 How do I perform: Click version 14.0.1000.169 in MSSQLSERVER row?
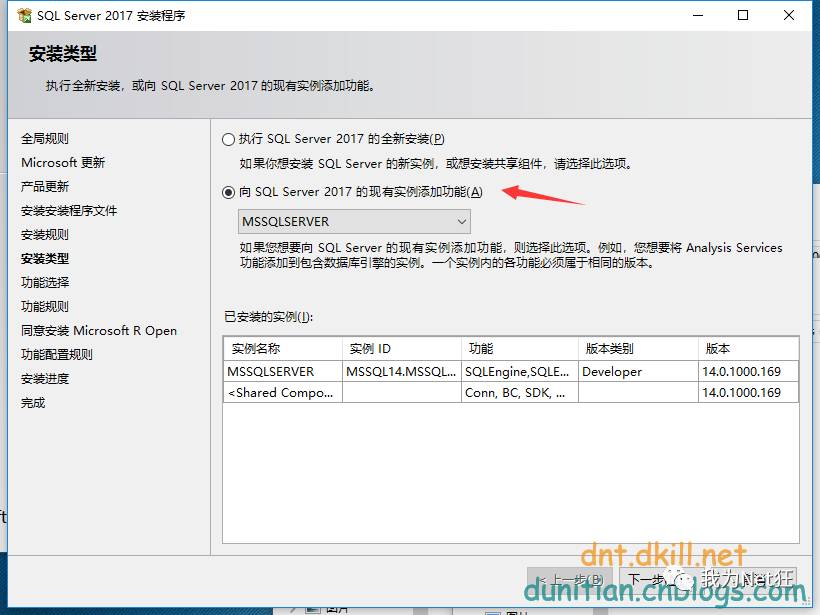click(748, 371)
